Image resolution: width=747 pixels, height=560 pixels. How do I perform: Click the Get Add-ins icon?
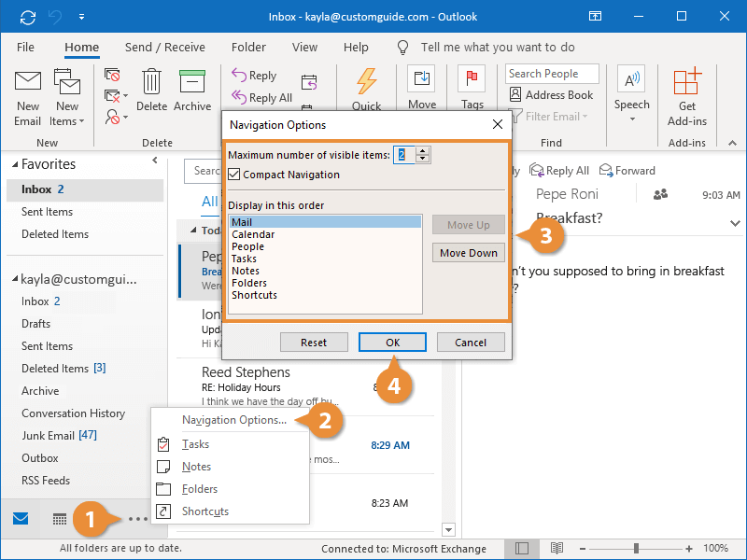point(687,81)
